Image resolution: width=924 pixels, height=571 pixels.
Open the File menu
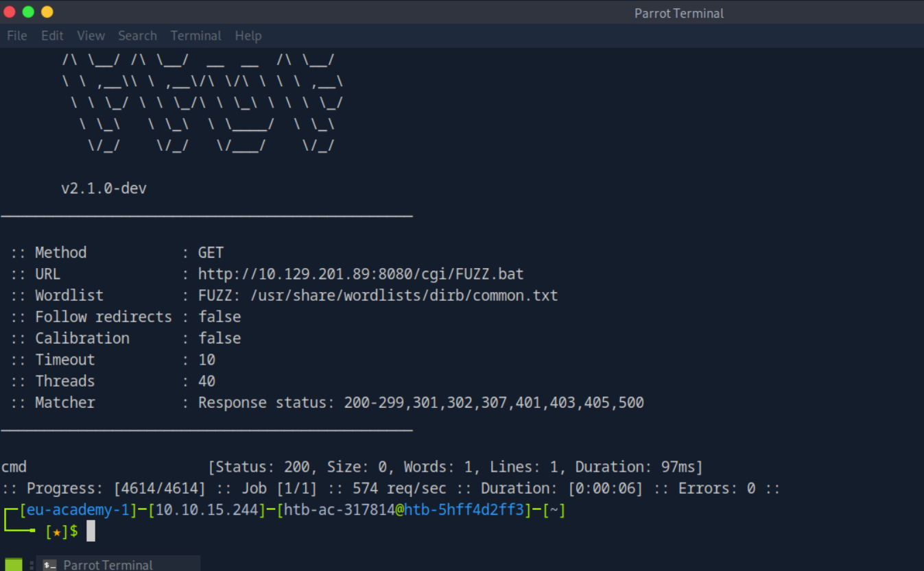point(16,36)
